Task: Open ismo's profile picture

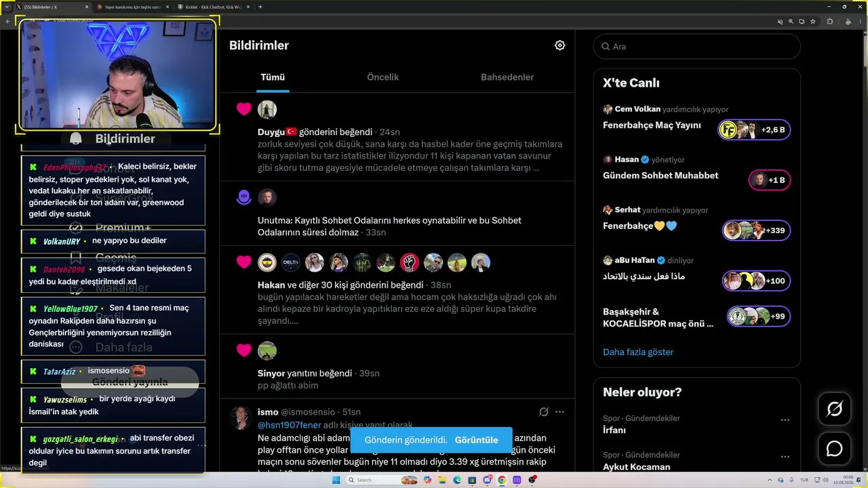Action: [241, 418]
